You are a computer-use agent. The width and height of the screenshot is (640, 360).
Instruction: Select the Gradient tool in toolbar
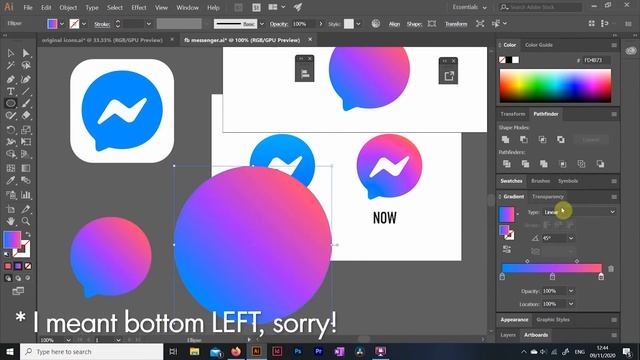pos(26,168)
